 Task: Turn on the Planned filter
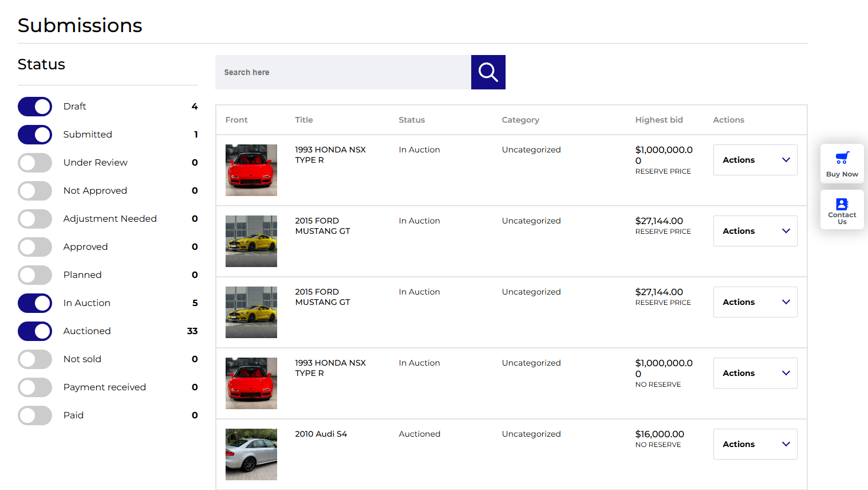point(35,275)
